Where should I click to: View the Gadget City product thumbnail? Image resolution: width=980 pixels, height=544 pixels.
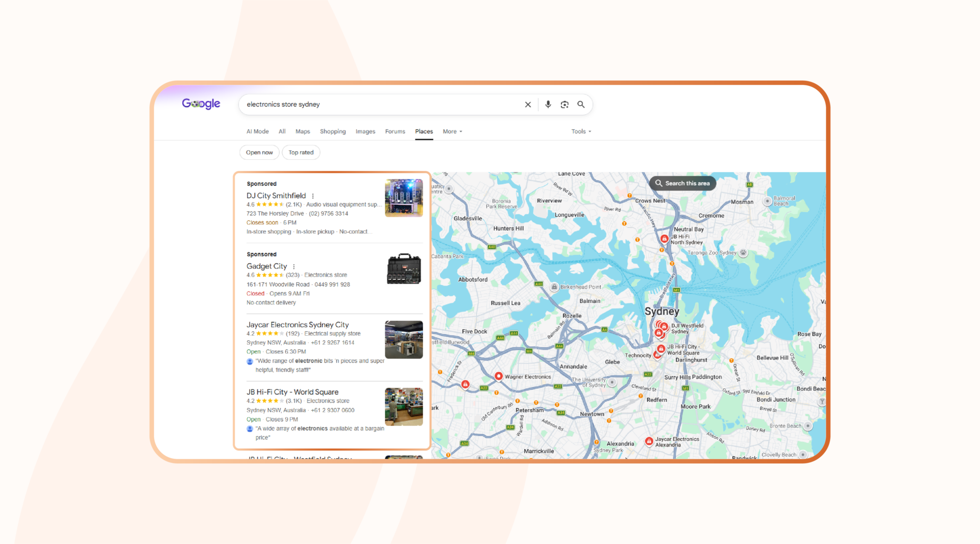point(404,269)
